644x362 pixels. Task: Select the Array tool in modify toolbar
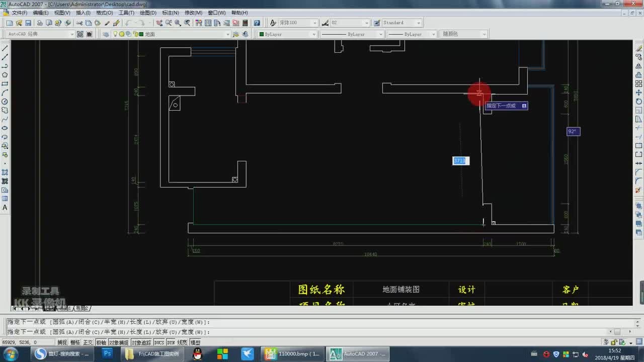pyautogui.click(x=638, y=83)
